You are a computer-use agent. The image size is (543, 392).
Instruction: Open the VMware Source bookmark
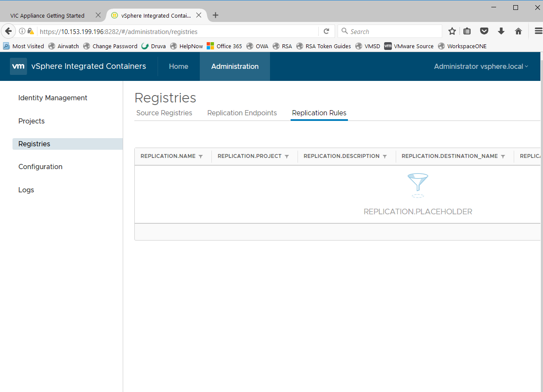[x=409, y=46]
